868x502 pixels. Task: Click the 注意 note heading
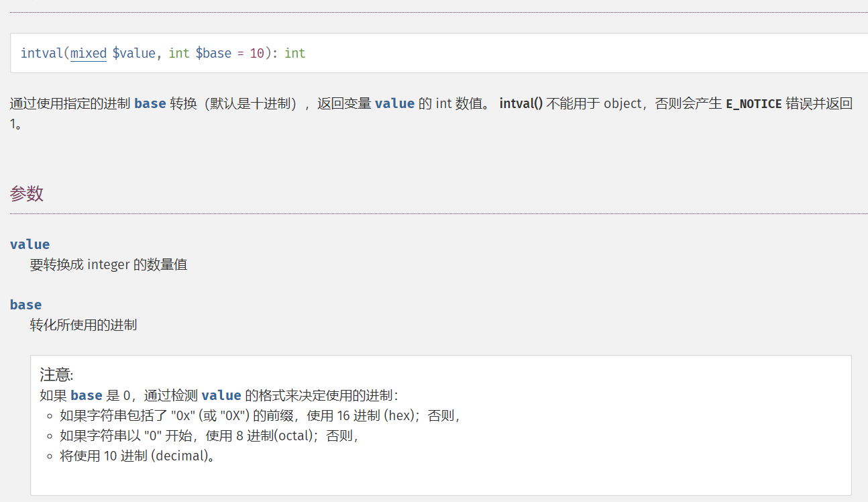click(56, 374)
